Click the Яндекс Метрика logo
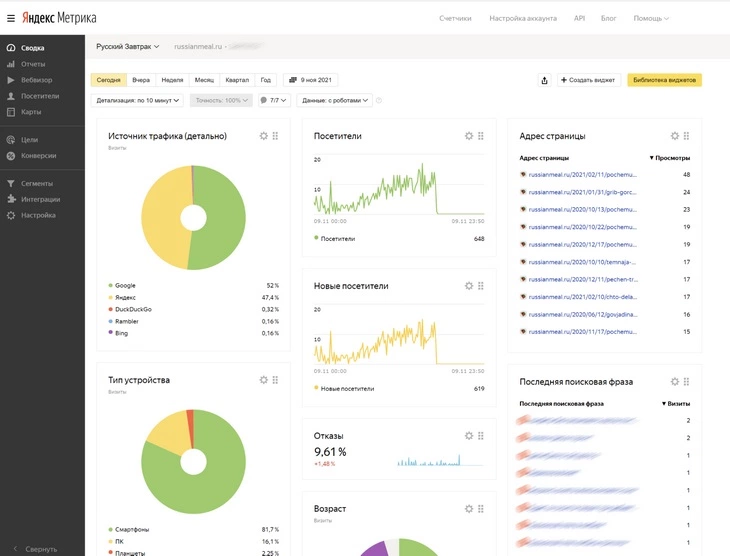The height and width of the screenshot is (556, 730). pos(59,18)
